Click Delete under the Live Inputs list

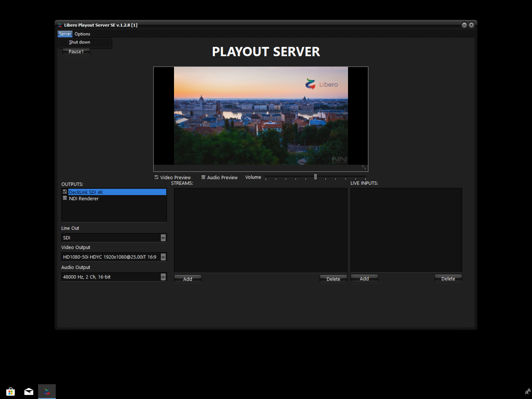tap(448, 279)
